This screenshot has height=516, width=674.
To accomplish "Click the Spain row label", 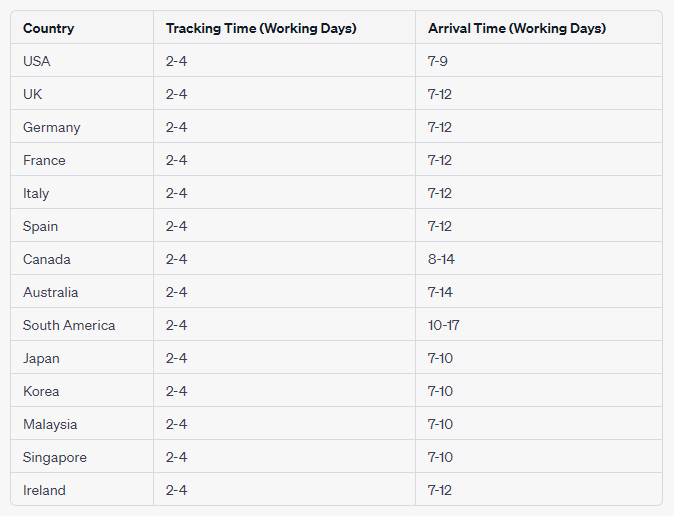I will [x=40, y=227].
